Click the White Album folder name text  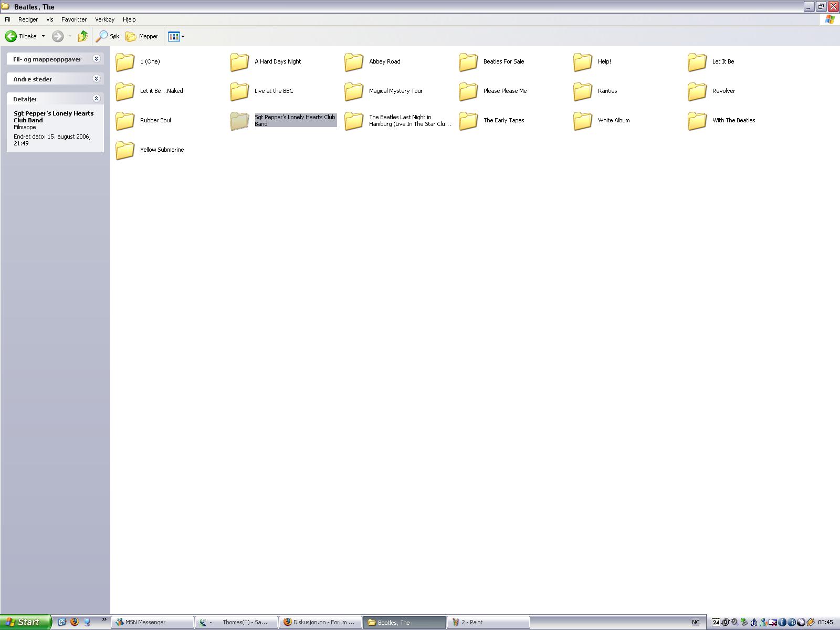coord(614,120)
